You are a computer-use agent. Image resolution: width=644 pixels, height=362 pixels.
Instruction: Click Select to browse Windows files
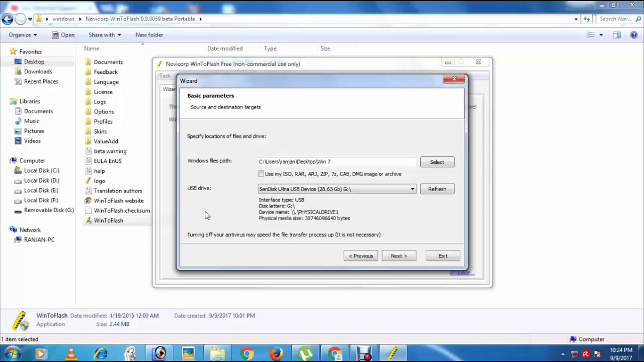point(437,162)
